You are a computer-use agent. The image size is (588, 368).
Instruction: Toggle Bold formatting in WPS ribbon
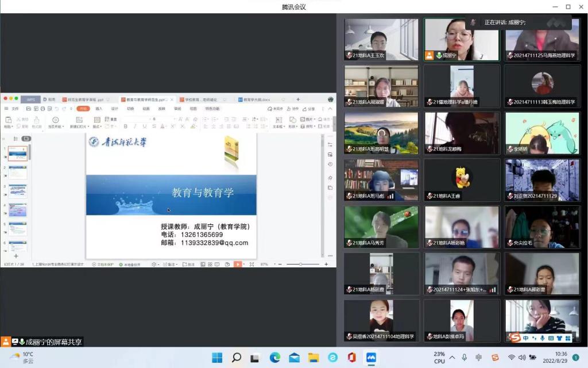(x=126, y=126)
